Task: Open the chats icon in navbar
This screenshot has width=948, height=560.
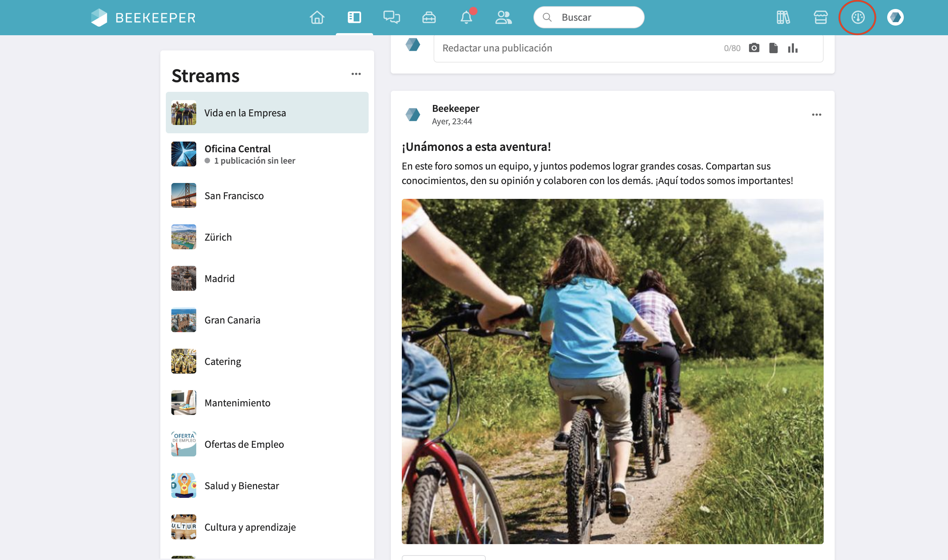Action: (x=391, y=17)
